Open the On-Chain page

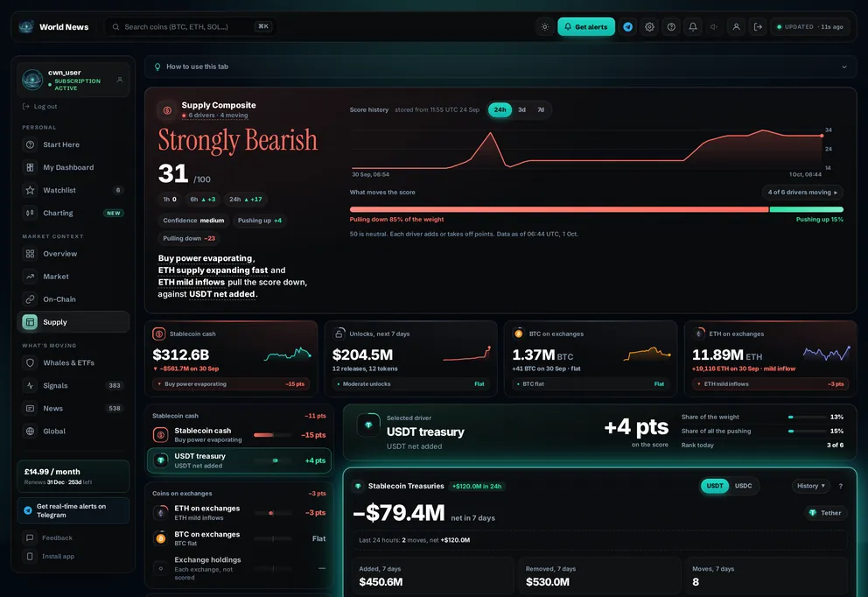73,299
